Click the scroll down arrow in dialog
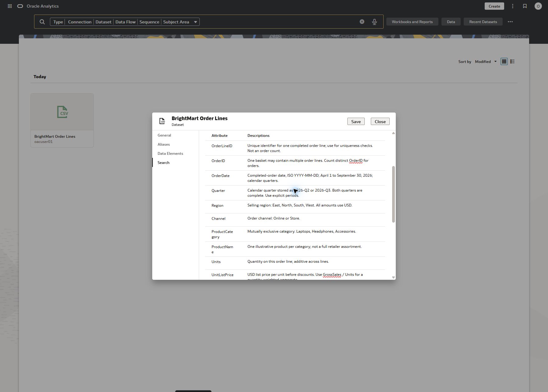The height and width of the screenshot is (392, 548). click(x=393, y=277)
